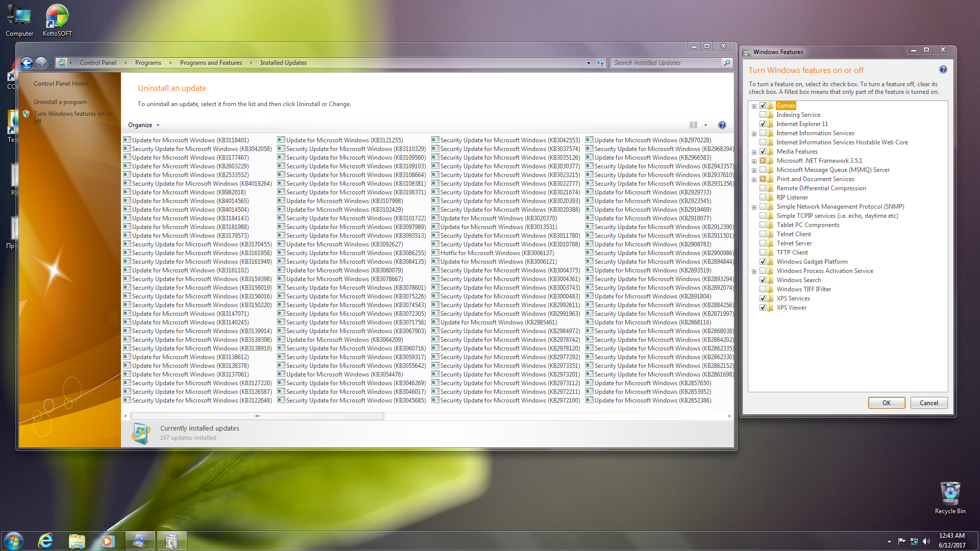Expand Internet Information Services node
The width and height of the screenshot is (980, 551).
tap(754, 134)
